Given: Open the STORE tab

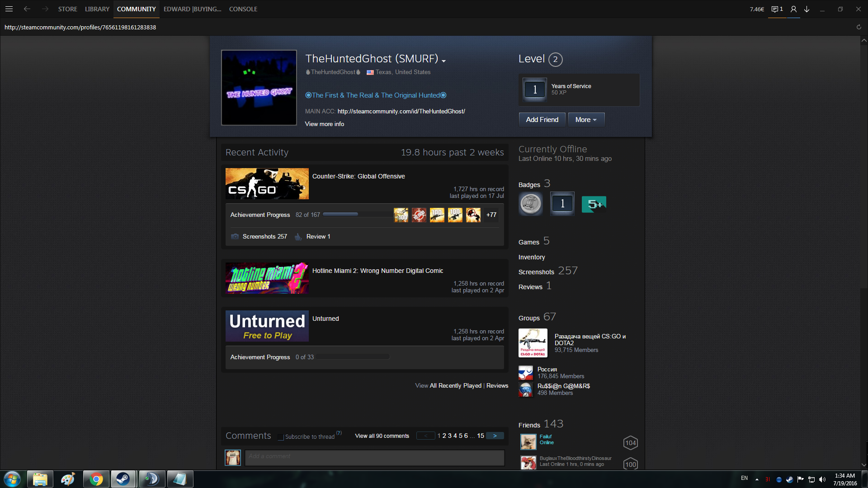Looking at the screenshot, I should [67, 9].
